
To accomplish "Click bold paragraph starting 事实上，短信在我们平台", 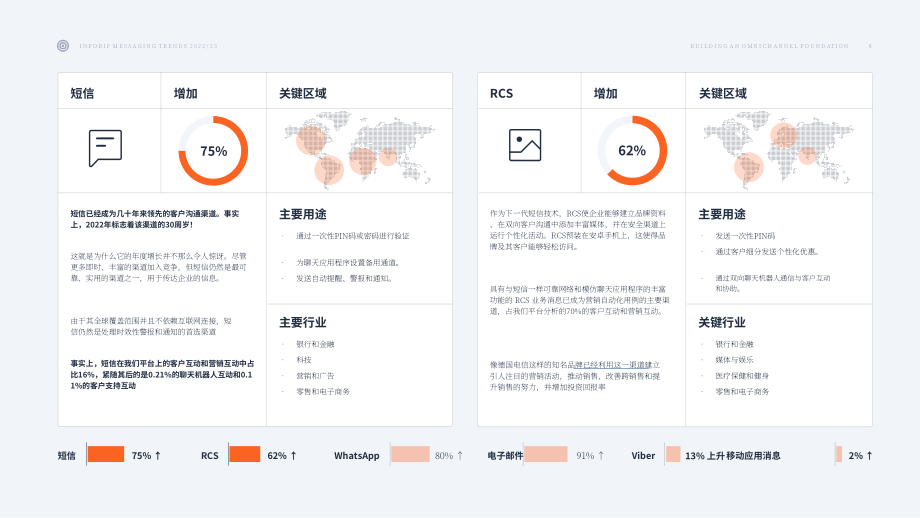I will tap(162, 375).
